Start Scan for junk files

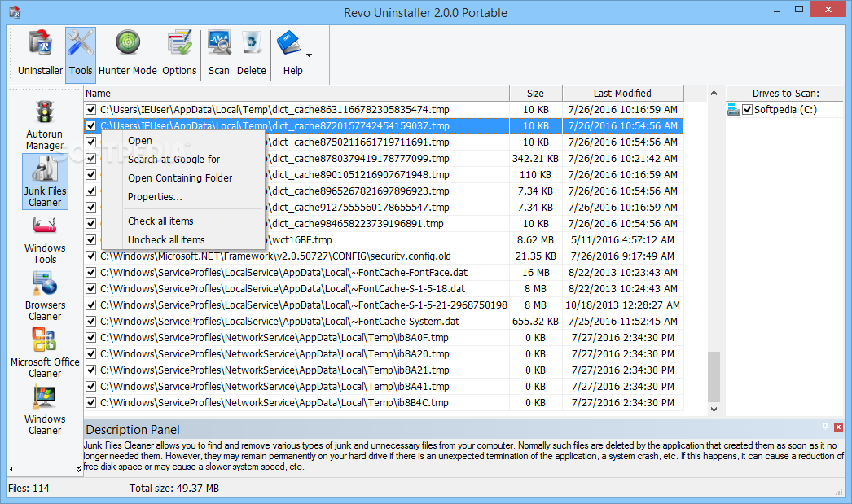[x=219, y=54]
